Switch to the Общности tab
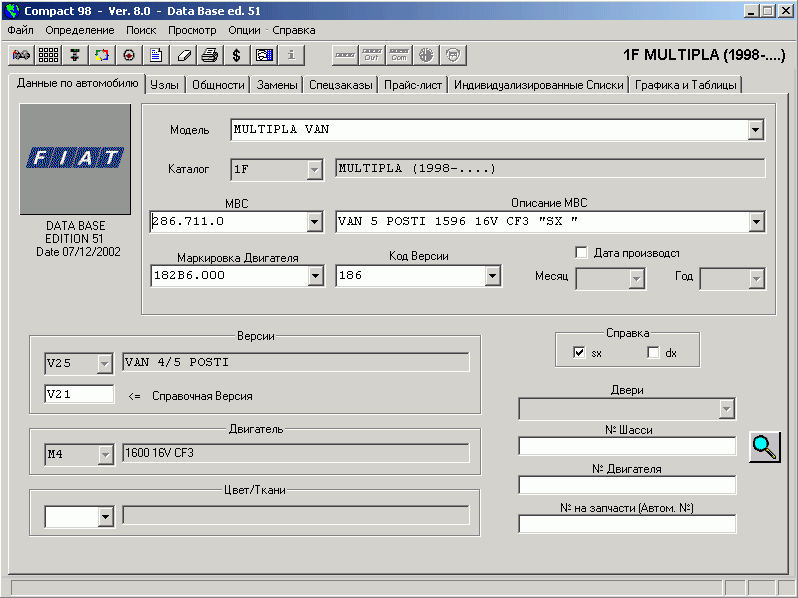 [x=218, y=85]
